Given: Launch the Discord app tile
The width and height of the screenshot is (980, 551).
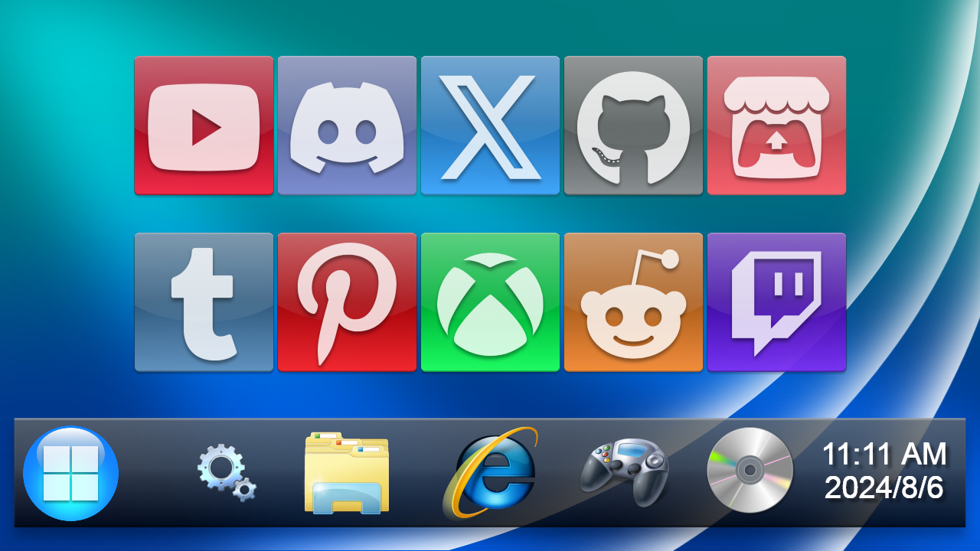Looking at the screenshot, I should (347, 126).
